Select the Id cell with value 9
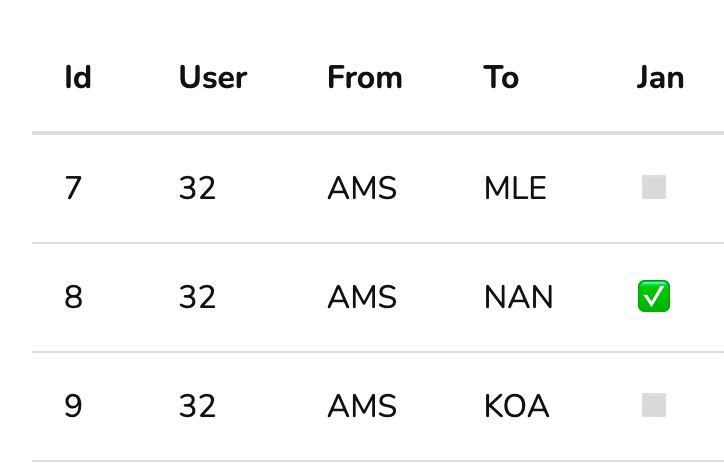724x470 pixels. click(73, 406)
